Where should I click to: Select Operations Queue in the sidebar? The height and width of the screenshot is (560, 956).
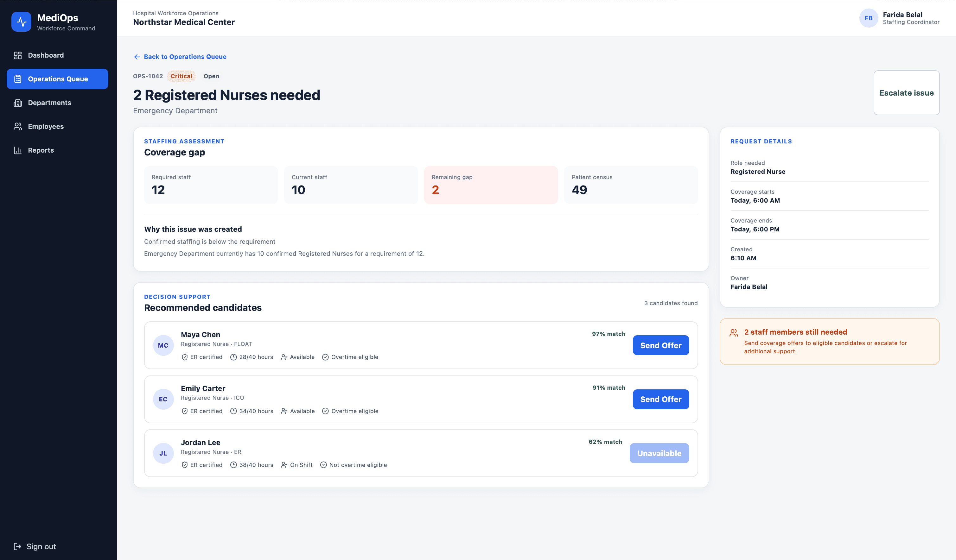coord(57,79)
